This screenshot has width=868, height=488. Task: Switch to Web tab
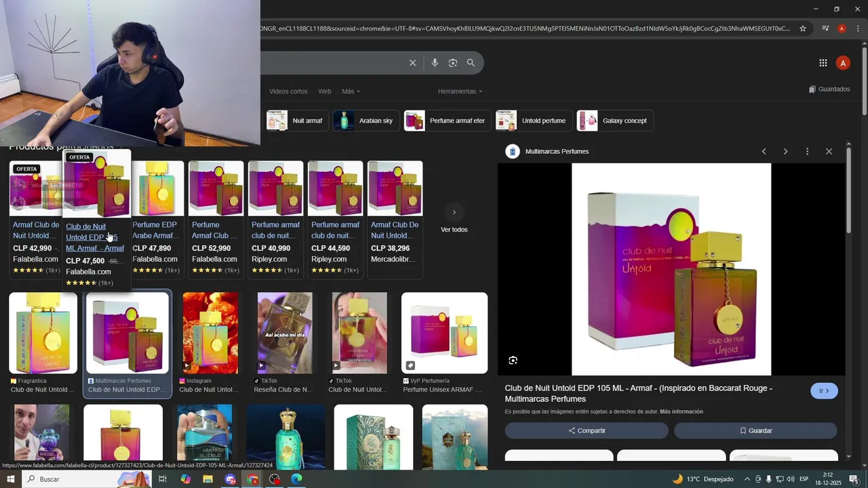[325, 91]
